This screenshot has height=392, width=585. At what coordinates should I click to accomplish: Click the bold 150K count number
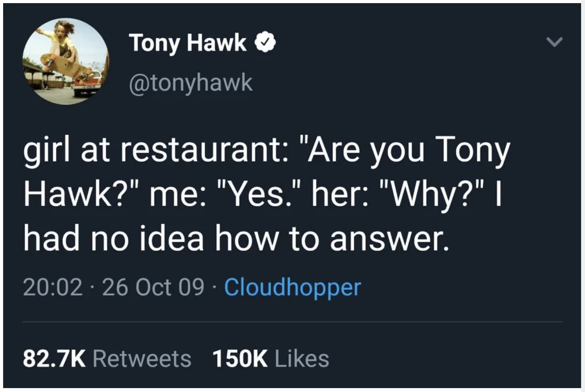(240, 358)
